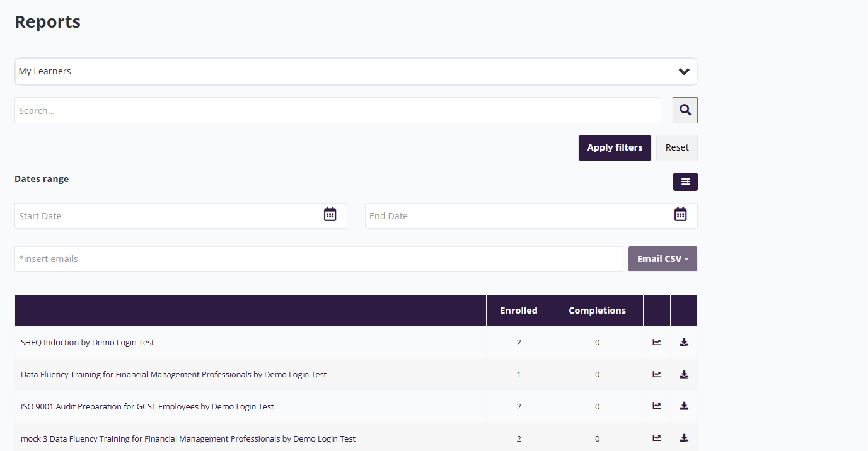Download the ISO 9001 Audit Preparation report
This screenshot has height=451, width=868.
click(x=684, y=406)
